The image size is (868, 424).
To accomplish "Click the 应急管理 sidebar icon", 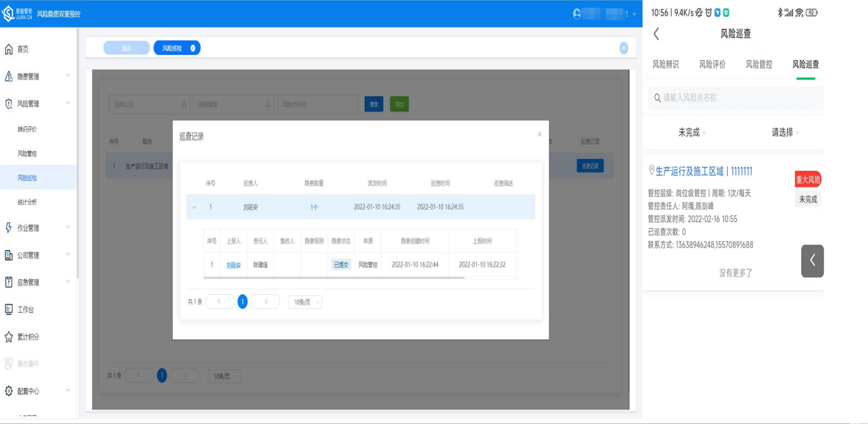I will click(9, 282).
